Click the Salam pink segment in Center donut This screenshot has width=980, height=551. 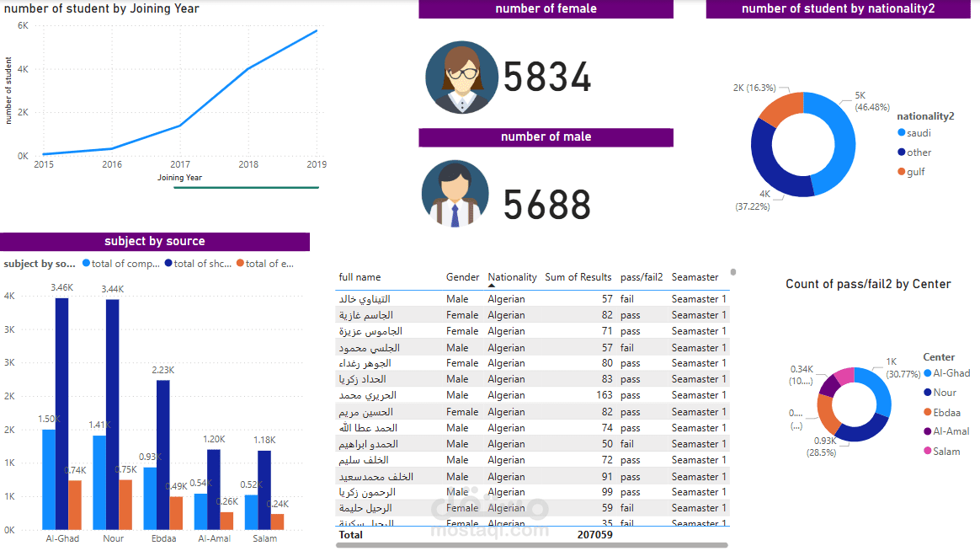(x=845, y=376)
